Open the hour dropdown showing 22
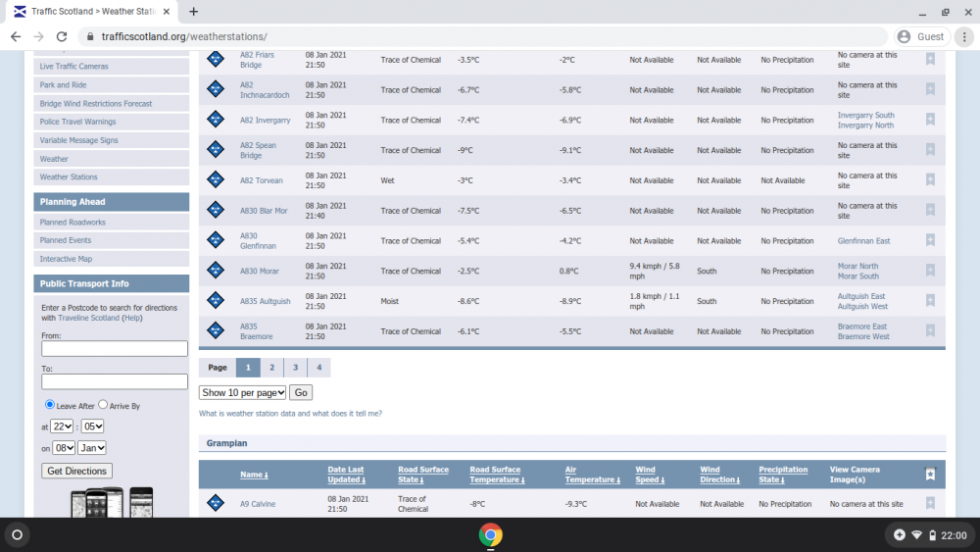This screenshot has height=552, width=980. click(x=62, y=427)
